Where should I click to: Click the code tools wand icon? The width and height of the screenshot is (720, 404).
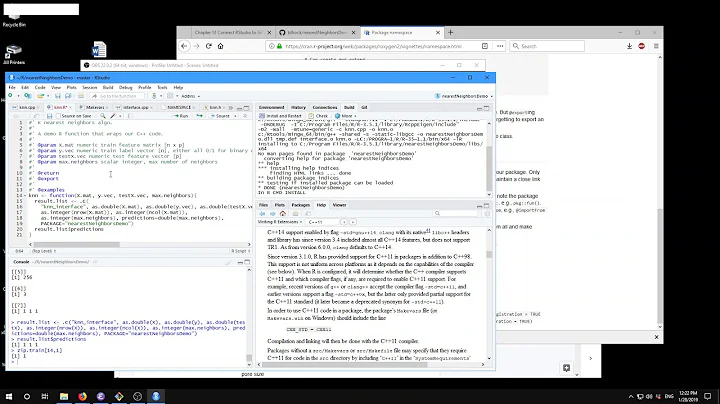coord(113,116)
